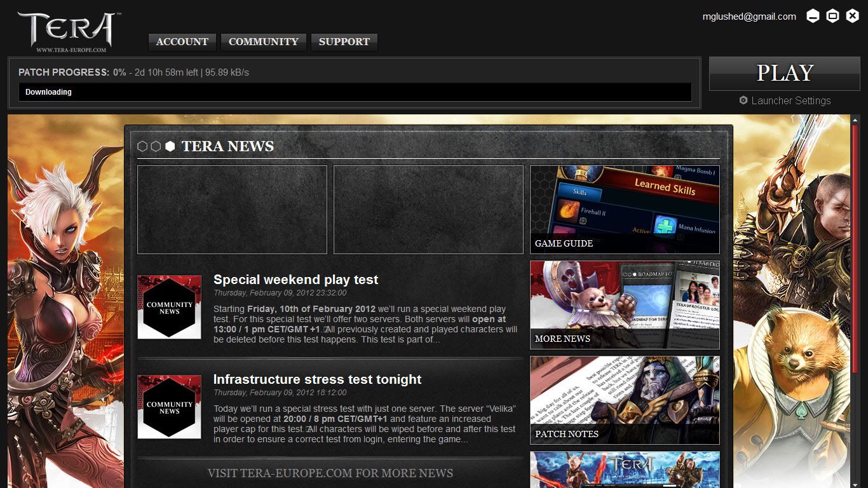
Task: Open the TERA banner tile below Patch Notes
Action: 625,470
